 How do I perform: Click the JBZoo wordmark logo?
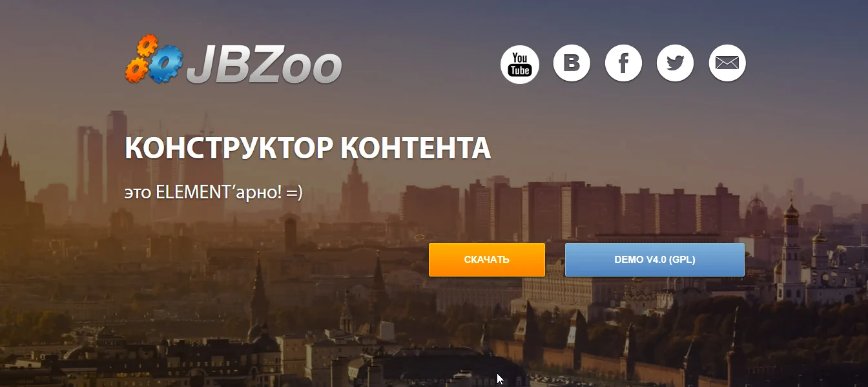[264, 65]
